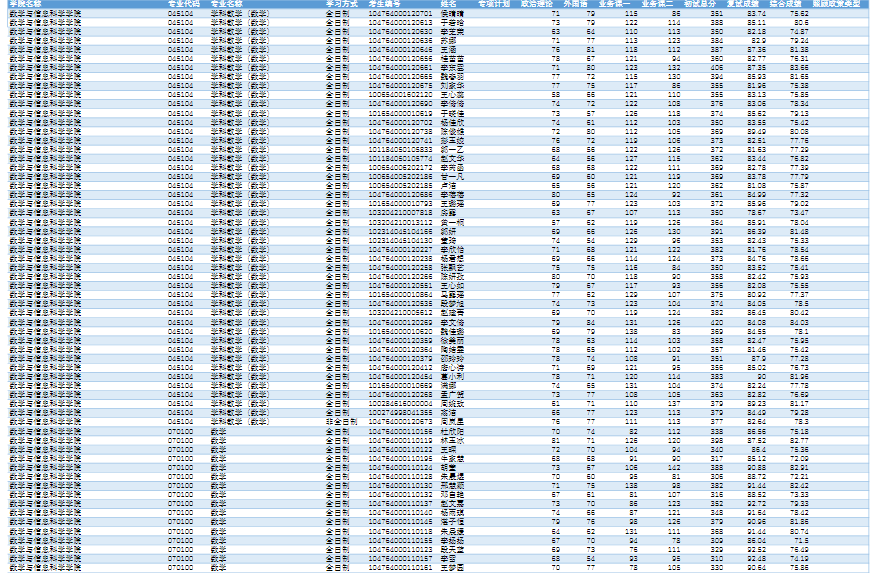Click the 考生编号 column header

[385, 4]
